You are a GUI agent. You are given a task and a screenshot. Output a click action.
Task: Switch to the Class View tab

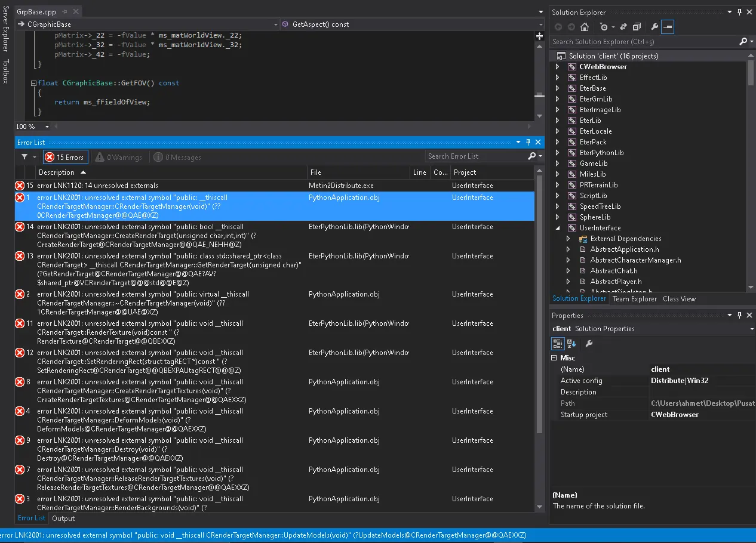(x=679, y=299)
